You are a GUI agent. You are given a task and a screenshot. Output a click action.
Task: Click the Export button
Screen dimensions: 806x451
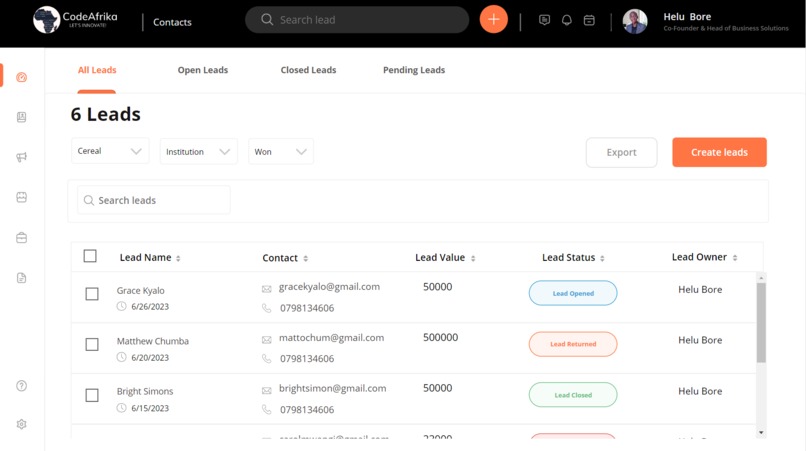pos(621,152)
